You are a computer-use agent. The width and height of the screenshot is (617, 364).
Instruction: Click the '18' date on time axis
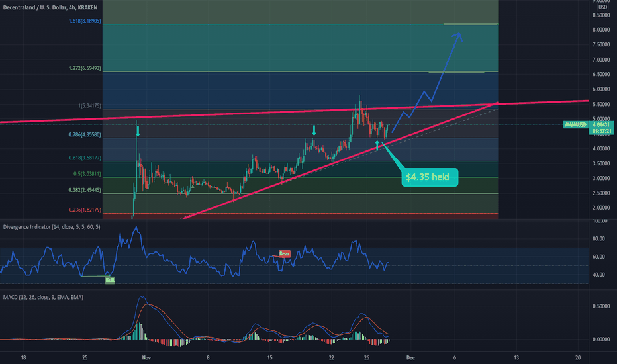(23, 357)
